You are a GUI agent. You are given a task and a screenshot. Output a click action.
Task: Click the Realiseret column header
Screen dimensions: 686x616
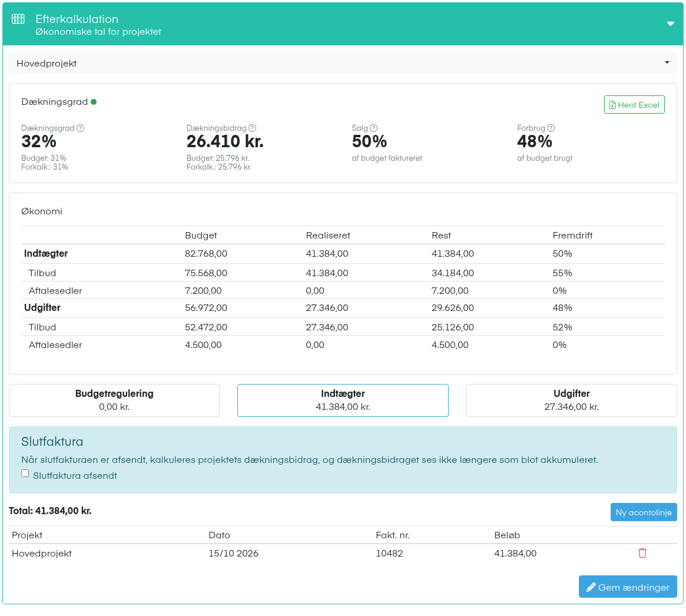tap(328, 236)
